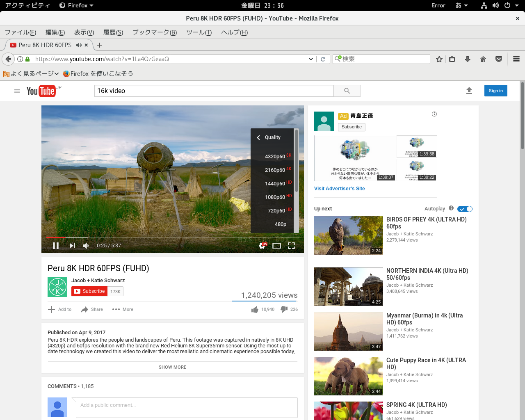Screen dimensions: 525x420
Task: Skip to next video
Action: tap(72, 246)
